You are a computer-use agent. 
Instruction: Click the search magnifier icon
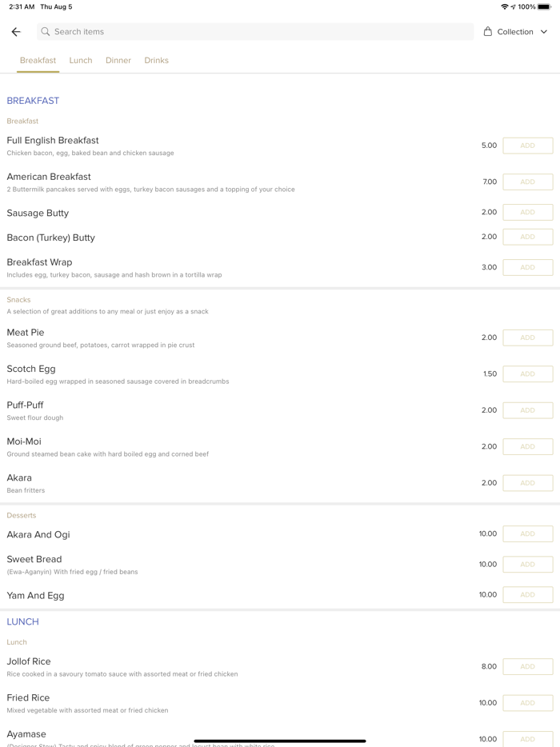(x=46, y=32)
